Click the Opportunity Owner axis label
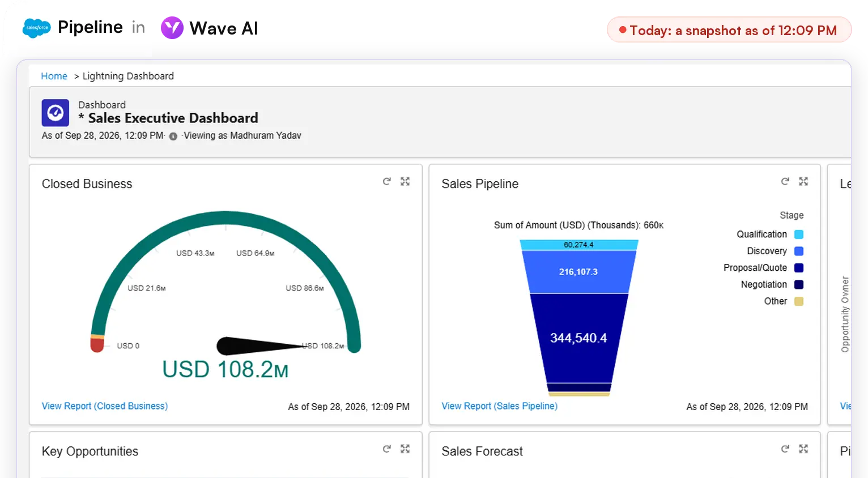 (x=845, y=314)
